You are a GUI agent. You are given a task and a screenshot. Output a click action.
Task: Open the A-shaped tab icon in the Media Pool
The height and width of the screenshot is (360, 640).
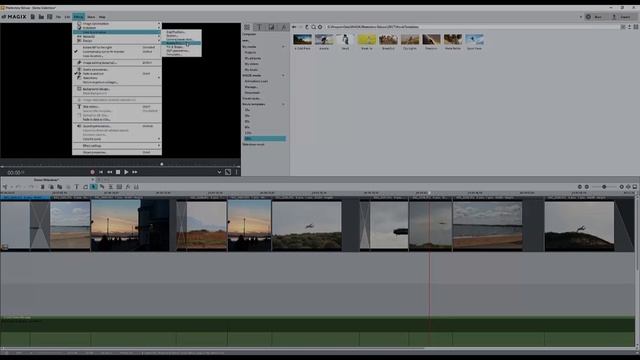[x=284, y=27]
